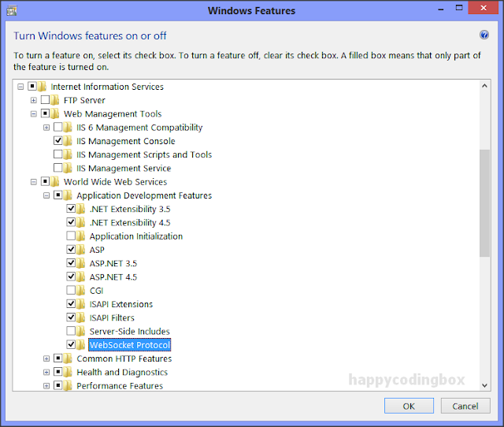Click the help question mark icon
Viewport: 504px width, 427px height.
484,35
